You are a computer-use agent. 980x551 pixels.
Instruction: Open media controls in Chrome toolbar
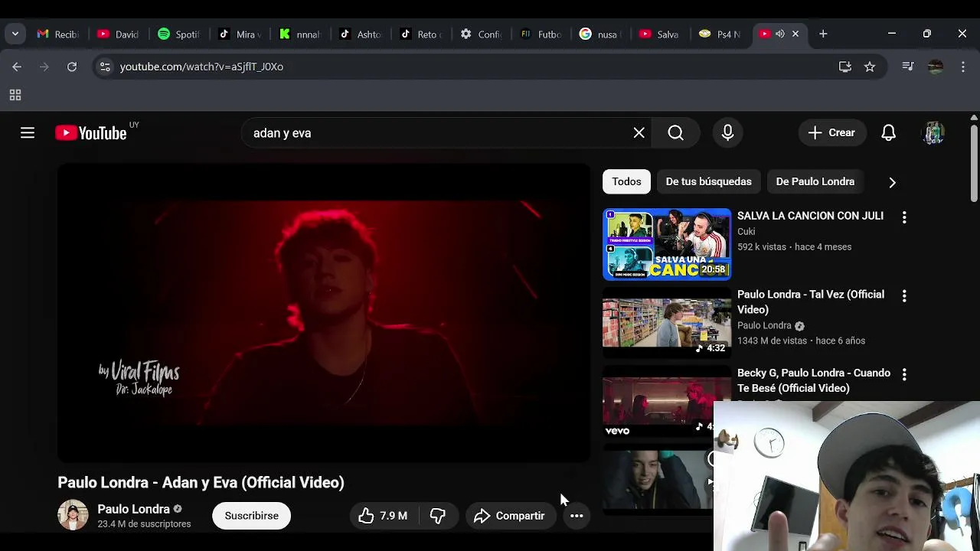(908, 67)
